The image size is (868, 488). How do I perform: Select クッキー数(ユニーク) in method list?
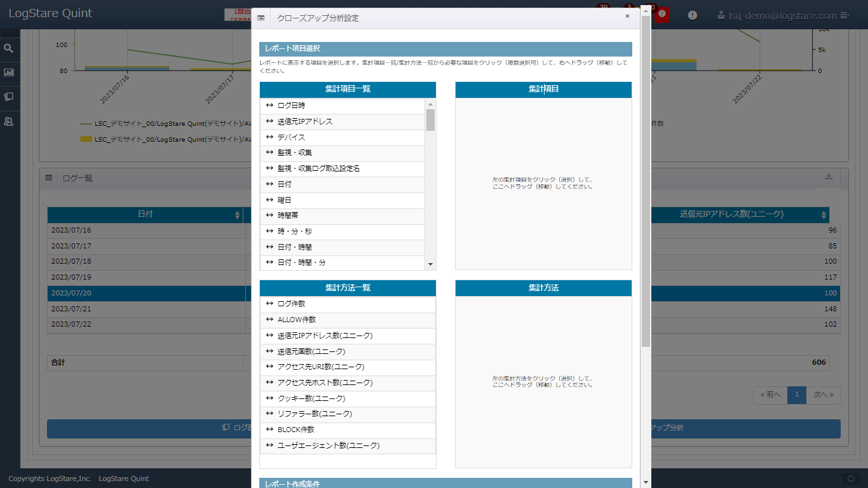348,398
